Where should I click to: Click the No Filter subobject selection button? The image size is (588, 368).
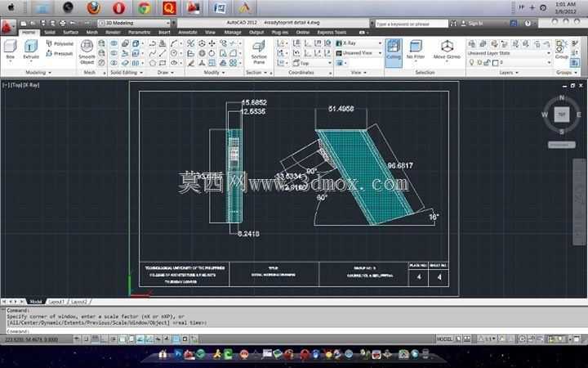click(416, 50)
